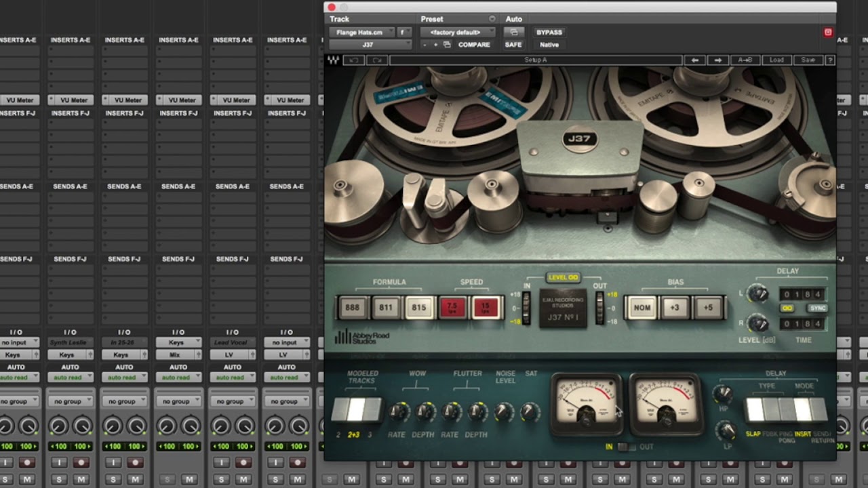This screenshot has height=488, width=868.
Task: Click the Native button
Action: point(549,45)
